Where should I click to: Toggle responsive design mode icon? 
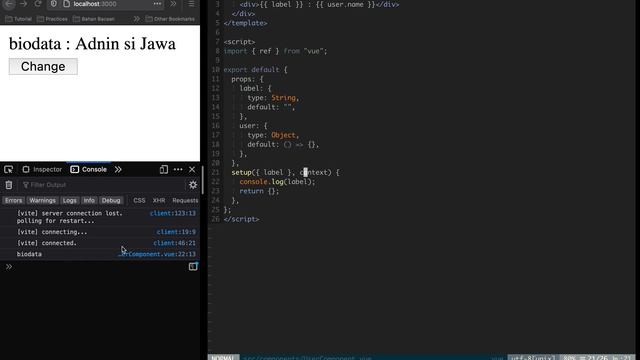(164, 169)
